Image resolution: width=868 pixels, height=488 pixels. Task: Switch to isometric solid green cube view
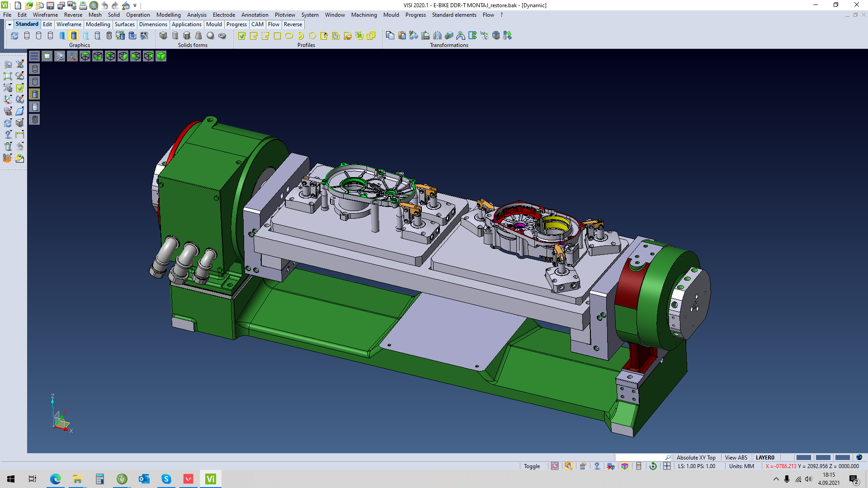(x=161, y=56)
